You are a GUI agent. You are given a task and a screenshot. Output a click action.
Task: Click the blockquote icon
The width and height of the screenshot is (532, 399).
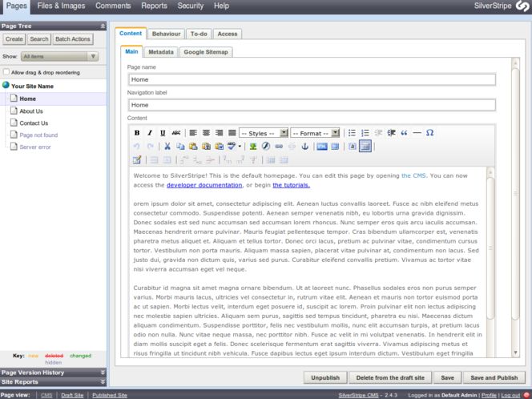point(404,133)
